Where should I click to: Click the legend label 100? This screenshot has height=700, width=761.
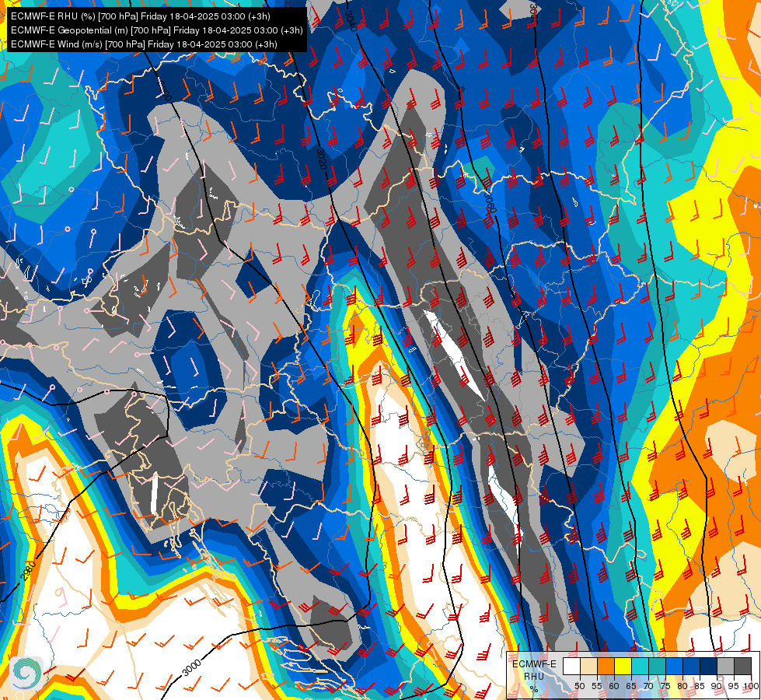751,686
